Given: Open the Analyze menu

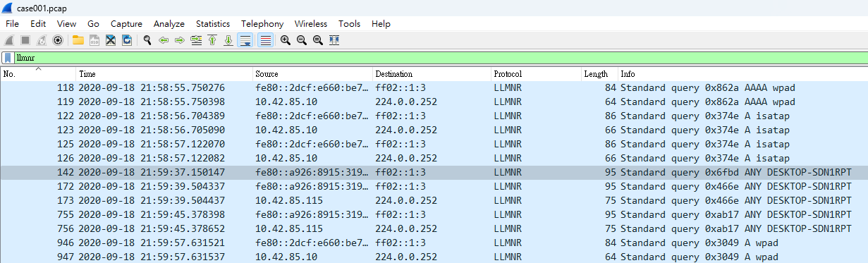Looking at the screenshot, I should pos(169,24).
